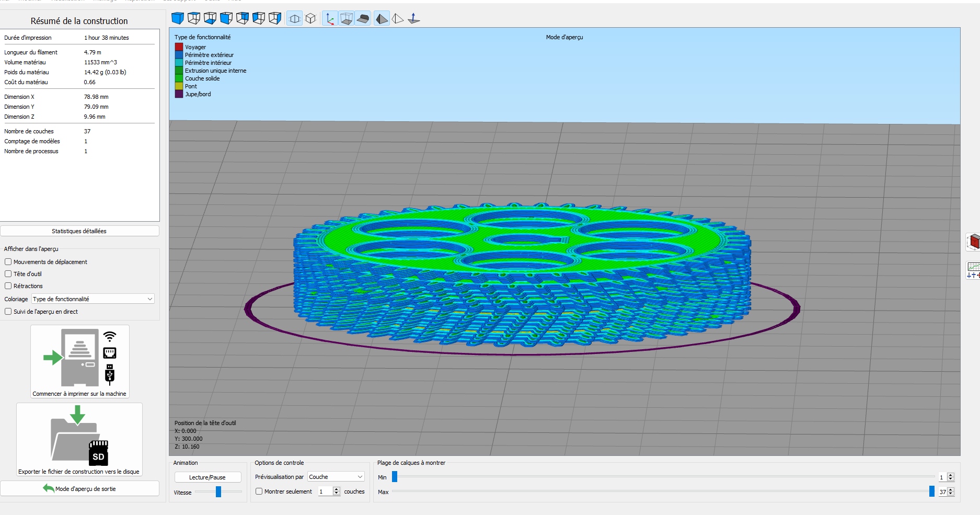Enable the Mouvements de déplacement checkbox
The height and width of the screenshot is (515, 980).
point(8,262)
